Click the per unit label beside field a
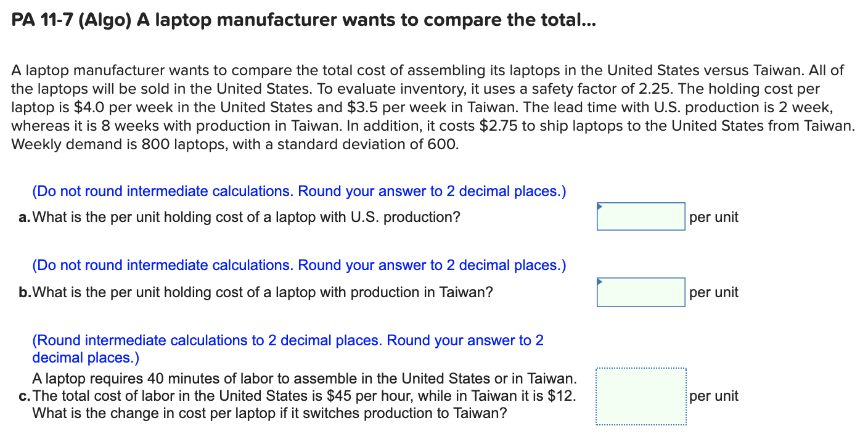The image size is (868, 439). pyautogui.click(x=714, y=216)
